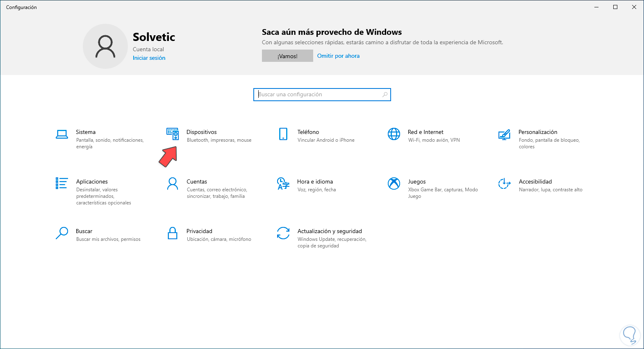
Task: Open the Cuentas person icon
Action: coord(173,184)
